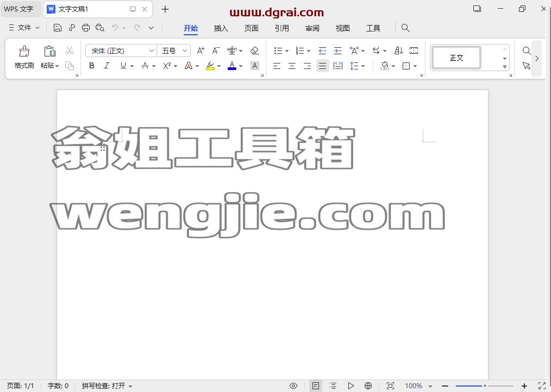Click the Print icon in quick toolbar
Image resolution: width=551 pixels, height=392 pixels.
85,28
